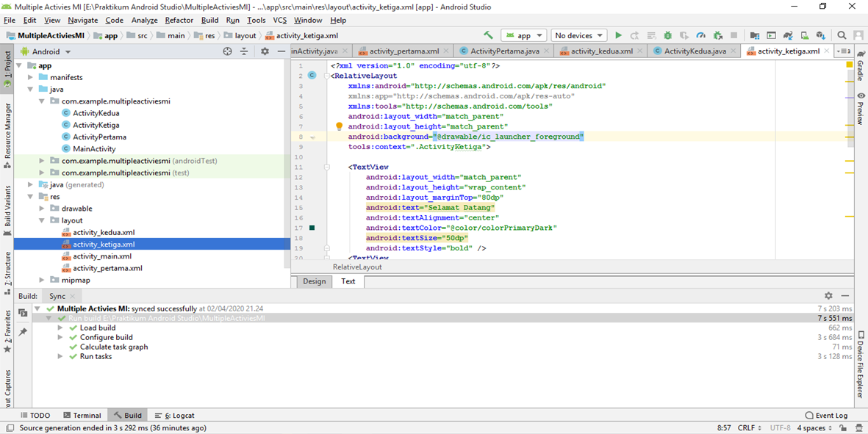Click the colorPrimaryDark gutter color swatch

pos(312,228)
